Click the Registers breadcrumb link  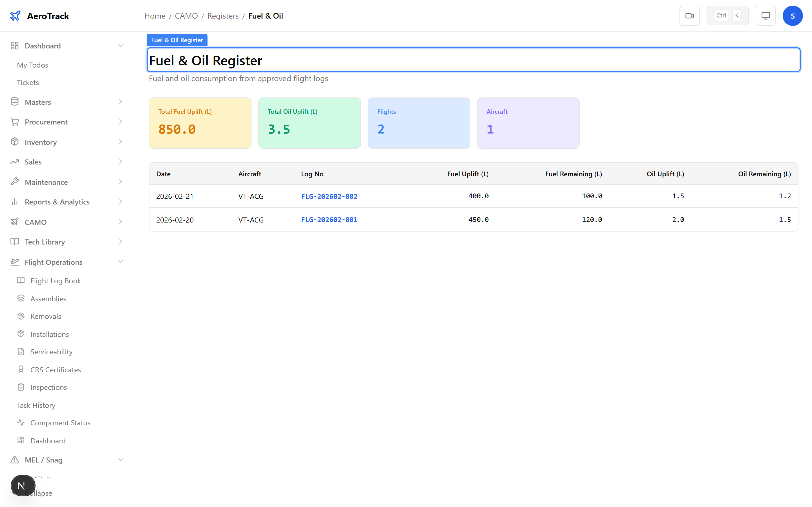pos(223,16)
